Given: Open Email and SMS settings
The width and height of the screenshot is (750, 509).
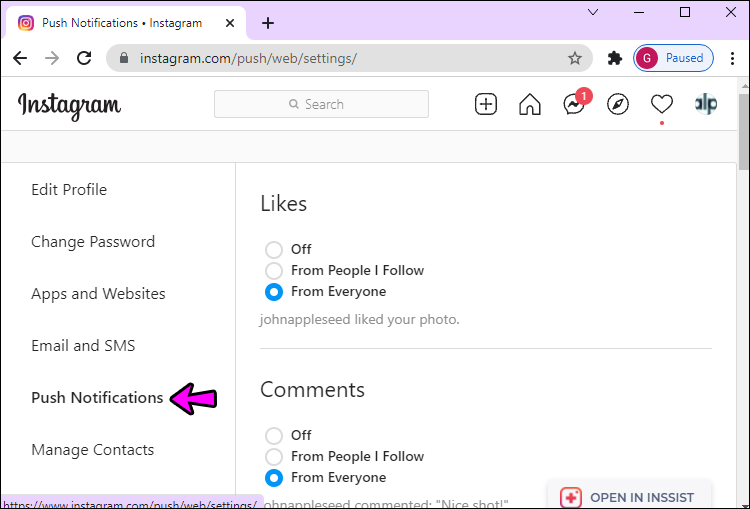Looking at the screenshot, I should coord(83,346).
